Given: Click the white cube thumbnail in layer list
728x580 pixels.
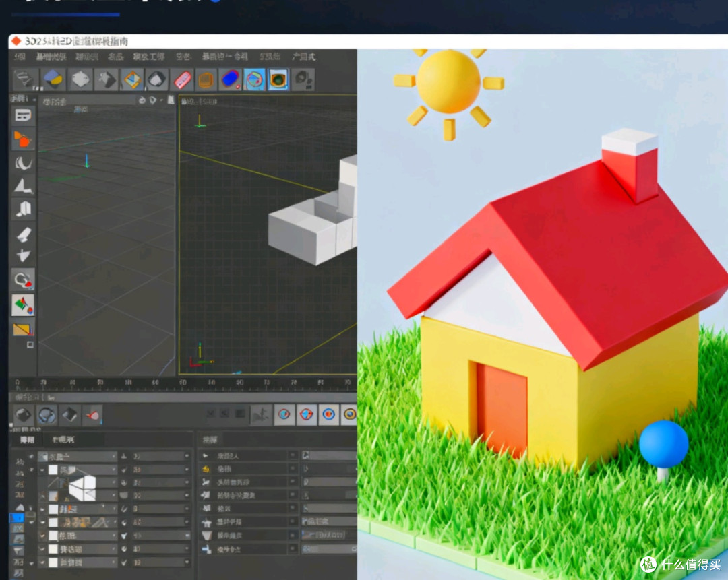Looking at the screenshot, I should click(82, 487).
